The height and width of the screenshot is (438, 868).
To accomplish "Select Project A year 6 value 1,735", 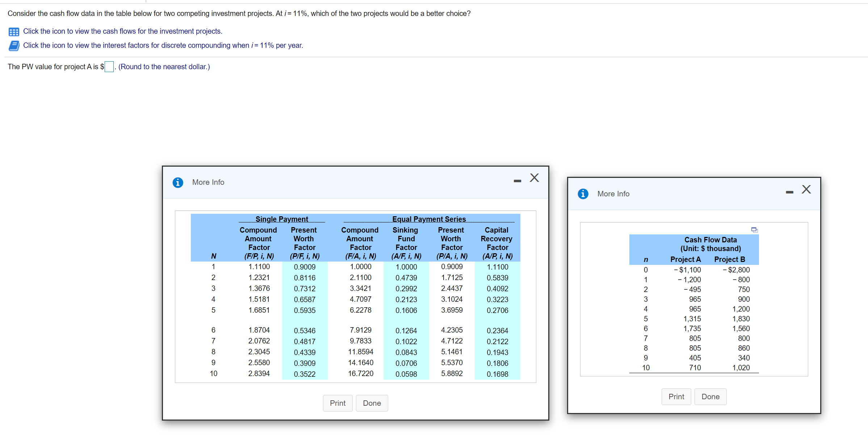I will click(x=692, y=329).
